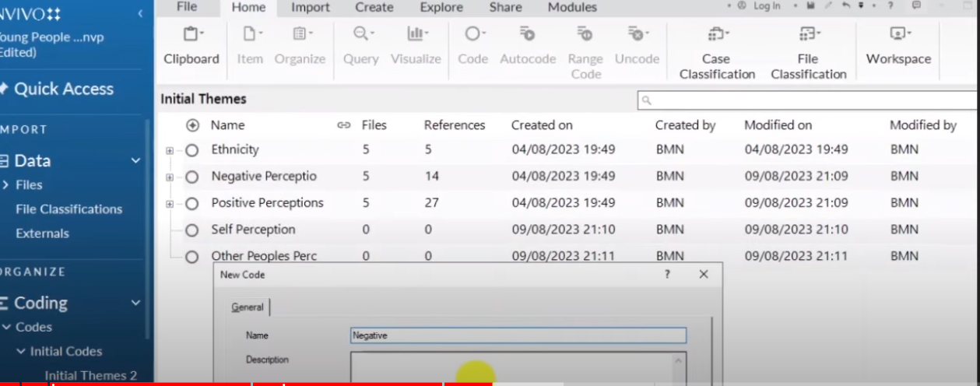Open File Classification icon
980x386 pixels.
pyautogui.click(x=808, y=35)
